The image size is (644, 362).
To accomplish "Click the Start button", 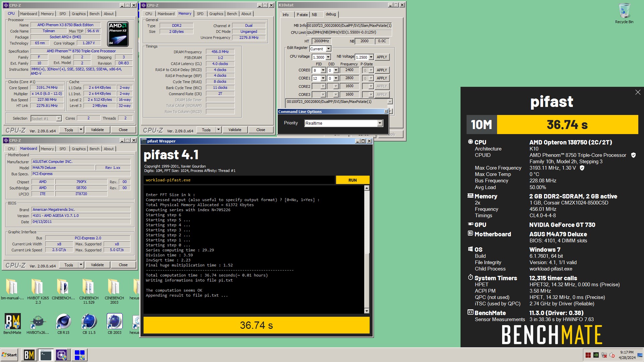I will coord(9,355).
